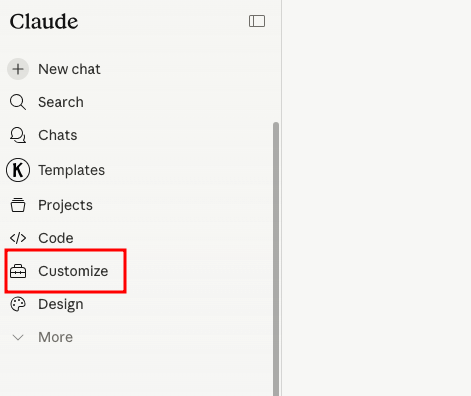471x396 pixels.
Task: Go to Templates
Action: (x=72, y=170)
